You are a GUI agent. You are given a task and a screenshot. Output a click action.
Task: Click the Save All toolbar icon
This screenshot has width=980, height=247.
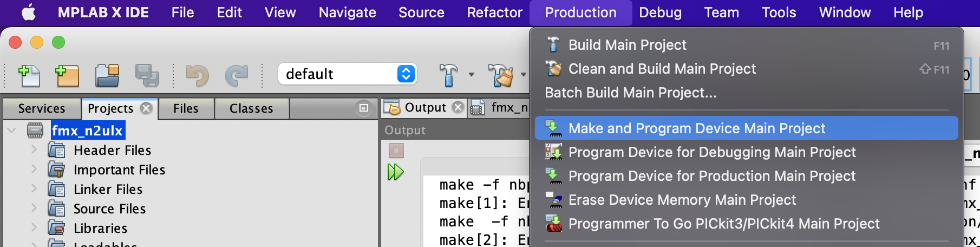147,75
